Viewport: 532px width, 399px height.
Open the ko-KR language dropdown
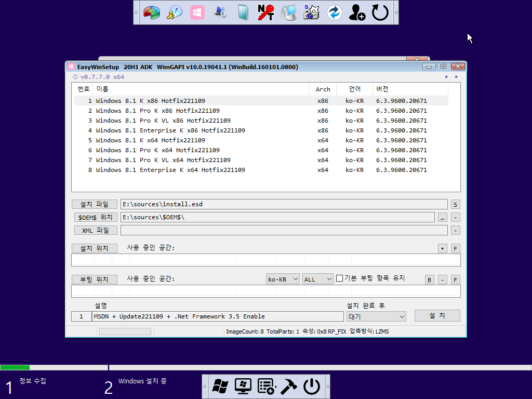tap(283, 279)
